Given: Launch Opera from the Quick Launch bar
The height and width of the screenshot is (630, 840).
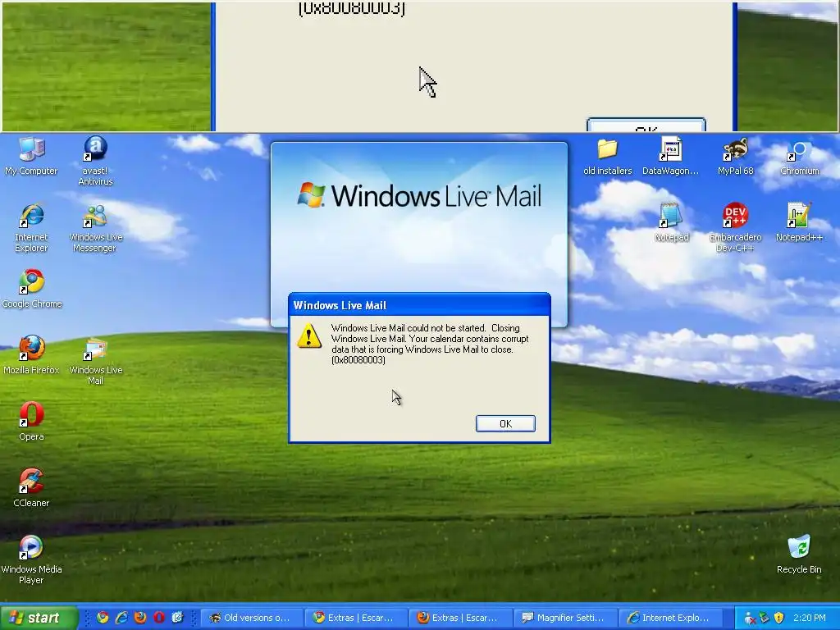Looking at the screenshot, I should click(159, 618).
